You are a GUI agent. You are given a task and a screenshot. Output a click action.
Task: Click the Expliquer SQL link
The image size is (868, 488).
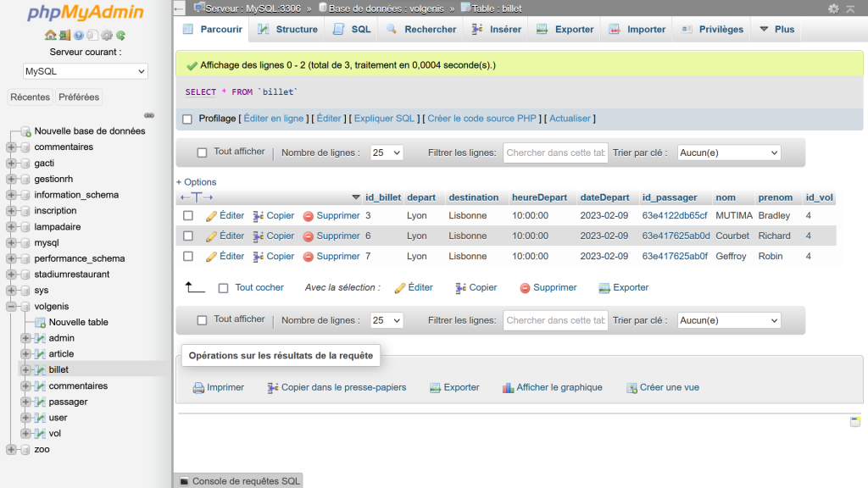(x=384, y=119)
